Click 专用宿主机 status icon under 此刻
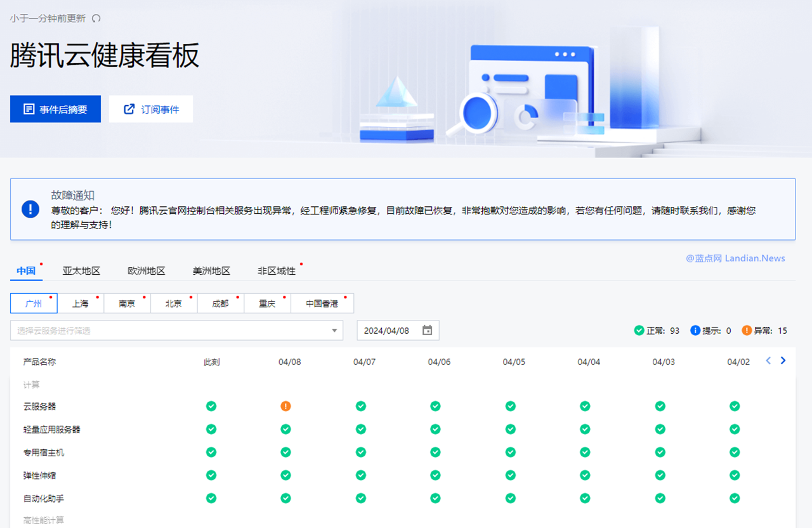The height and width of the screenshot is (528, 812). tap(211, 452)
